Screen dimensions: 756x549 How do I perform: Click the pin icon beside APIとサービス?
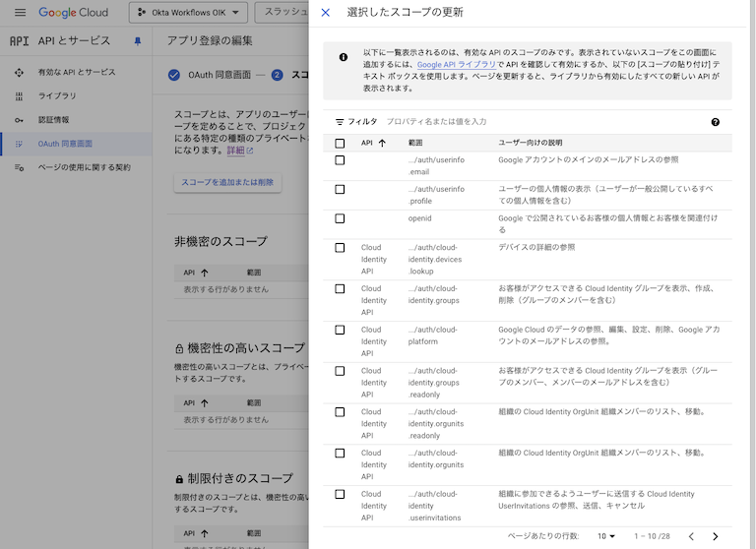[x=137, y=41]
